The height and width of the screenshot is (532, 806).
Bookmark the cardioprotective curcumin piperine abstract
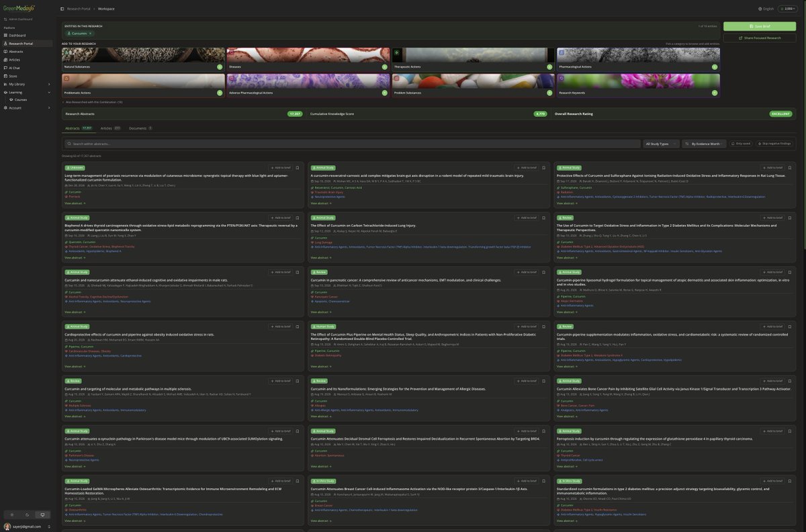click(x=298, y=326)
